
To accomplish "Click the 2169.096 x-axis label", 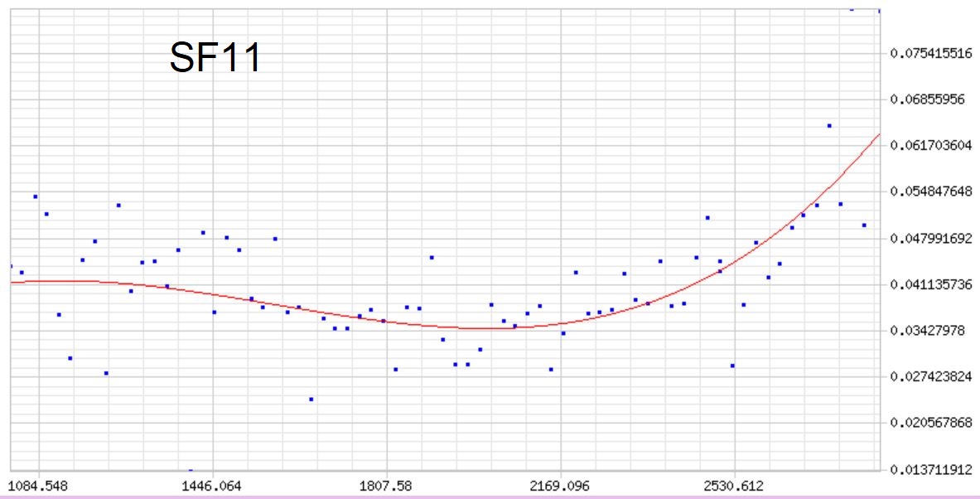I will coord(561,485).
